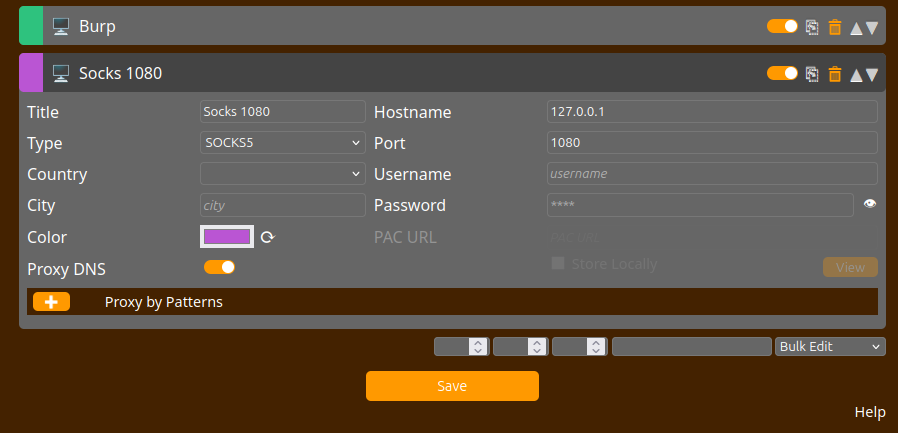Open the Help link
The height and width of the screenshot is (433, 898).
click(x=870, y=412)
